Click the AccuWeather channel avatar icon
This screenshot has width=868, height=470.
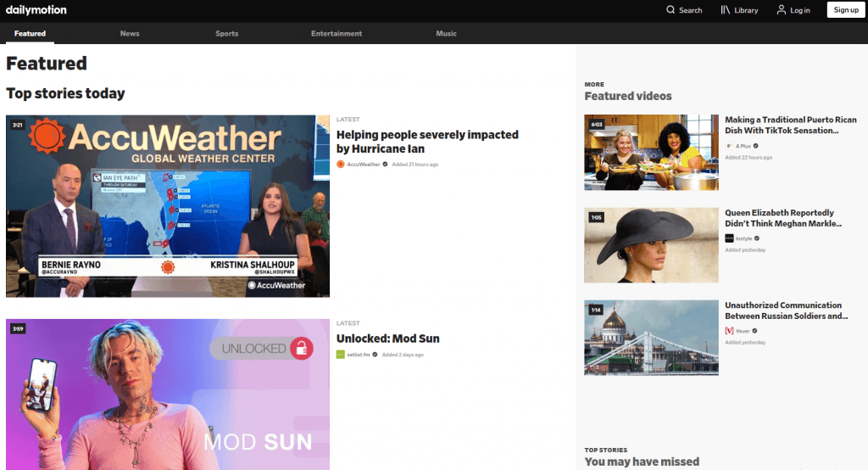(341, 164)
